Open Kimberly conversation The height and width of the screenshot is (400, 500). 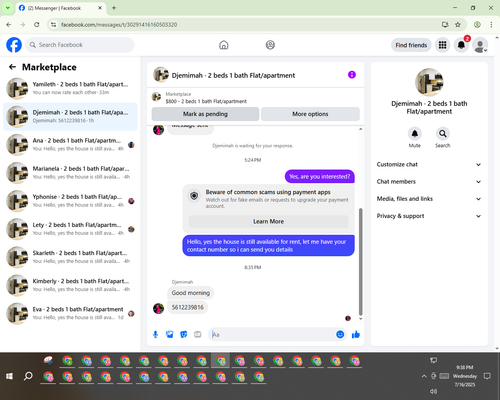pyautogui.click(x=70, y=285)
